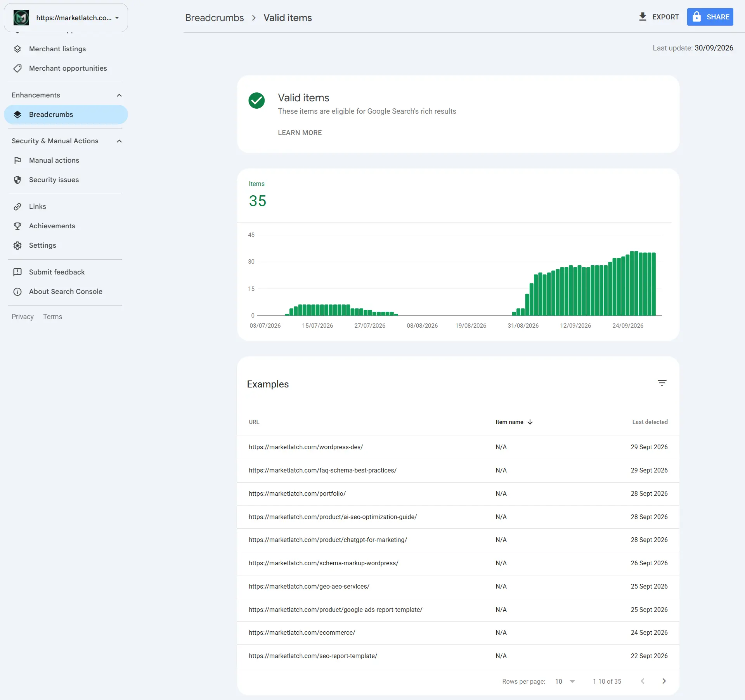Click the Merchant listings layers icon

click(x=17, y=49)
